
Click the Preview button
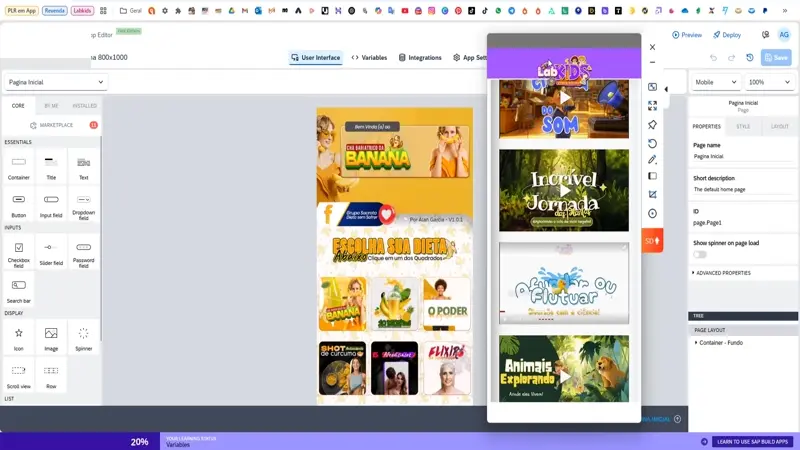click(687, 35)
